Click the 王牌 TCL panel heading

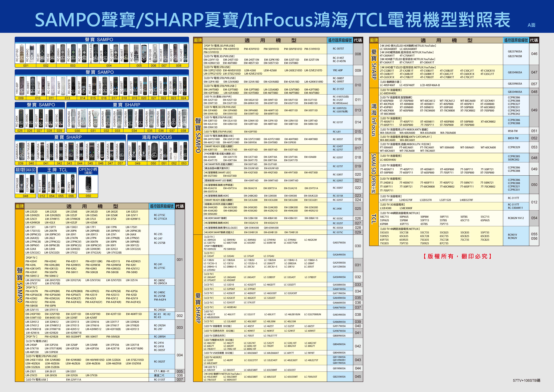click(x=57, y=170)
